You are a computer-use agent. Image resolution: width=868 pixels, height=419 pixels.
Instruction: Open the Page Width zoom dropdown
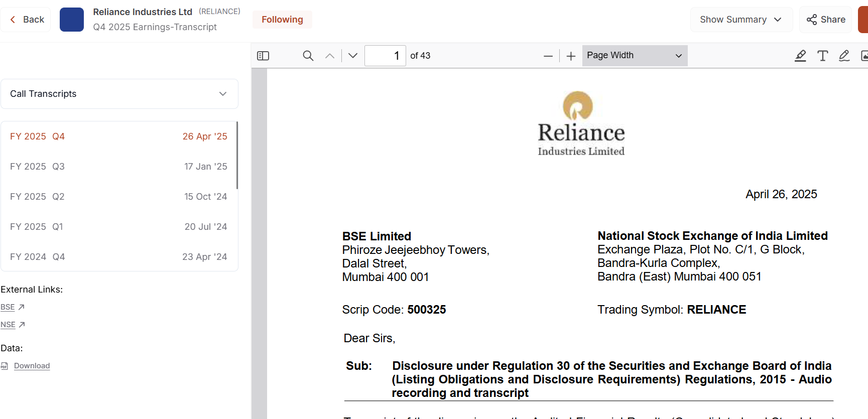click(635, 56)
